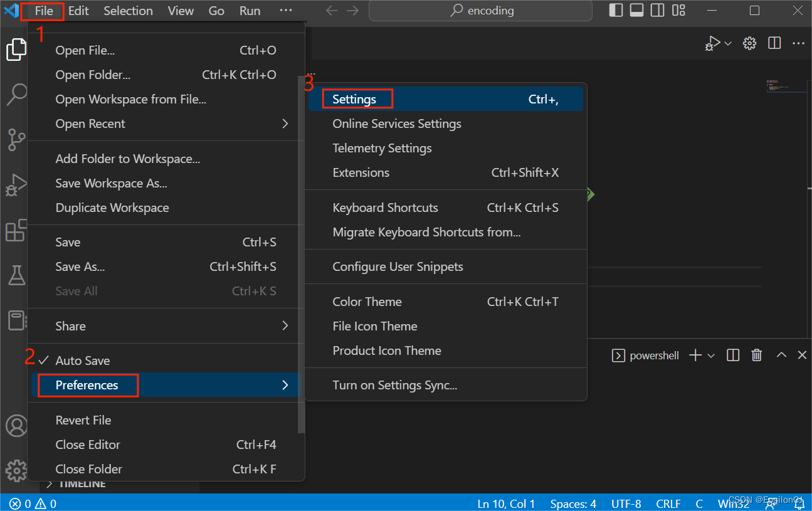This screenshot has height=511, width=812.
Task: Open editor More Actions ellipsis
Action: [798, 43]
